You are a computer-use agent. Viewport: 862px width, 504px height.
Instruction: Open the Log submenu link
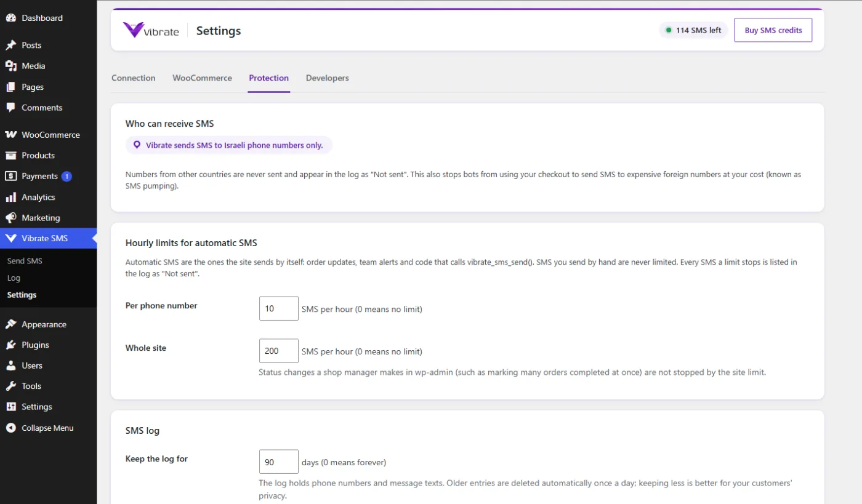(x=14, y=278)
